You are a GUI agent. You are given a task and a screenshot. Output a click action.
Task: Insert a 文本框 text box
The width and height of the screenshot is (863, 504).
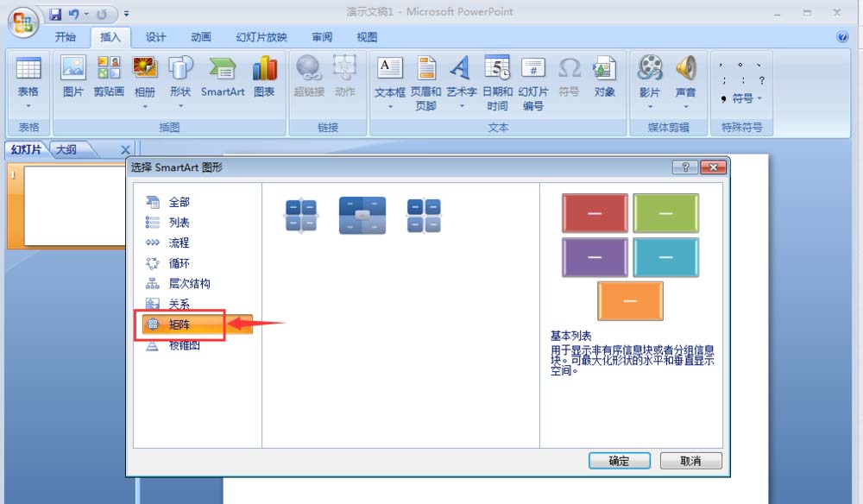click(x=390, y=69)
